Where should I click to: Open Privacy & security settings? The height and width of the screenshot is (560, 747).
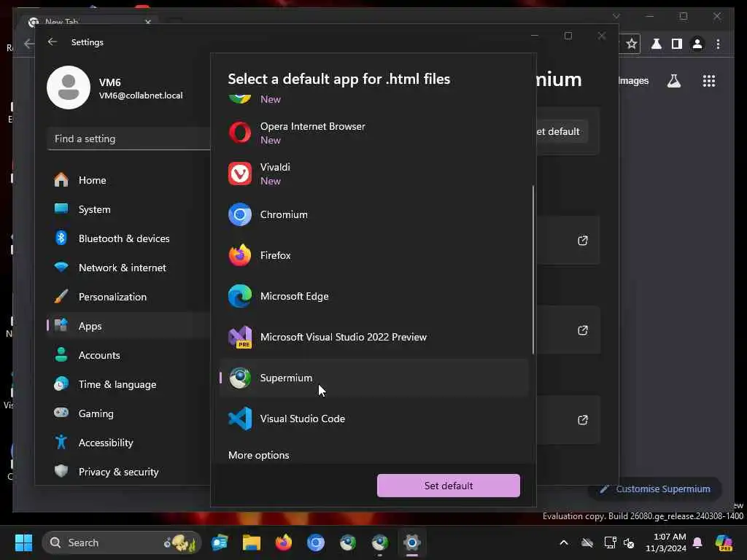tap(128, 472)
